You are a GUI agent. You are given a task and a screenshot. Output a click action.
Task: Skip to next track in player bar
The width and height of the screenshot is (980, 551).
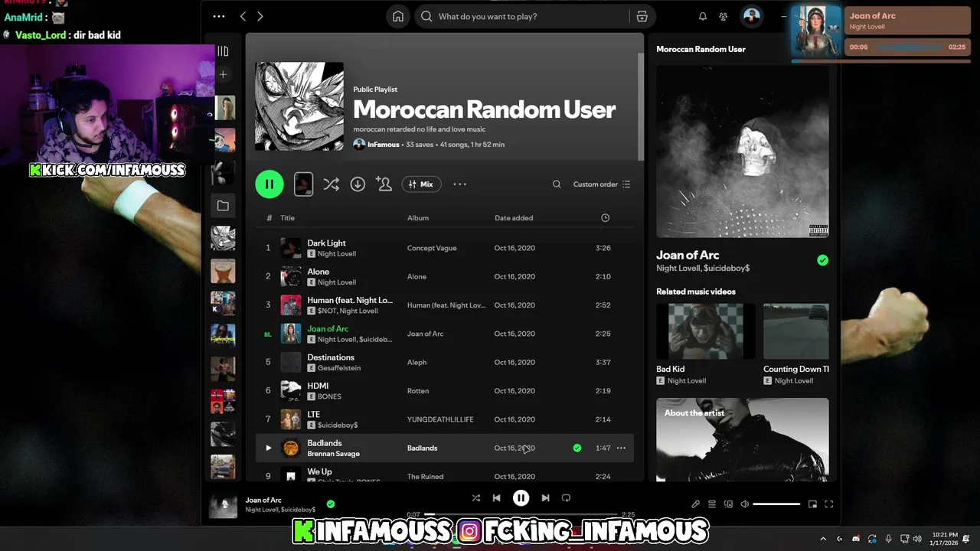545,498
